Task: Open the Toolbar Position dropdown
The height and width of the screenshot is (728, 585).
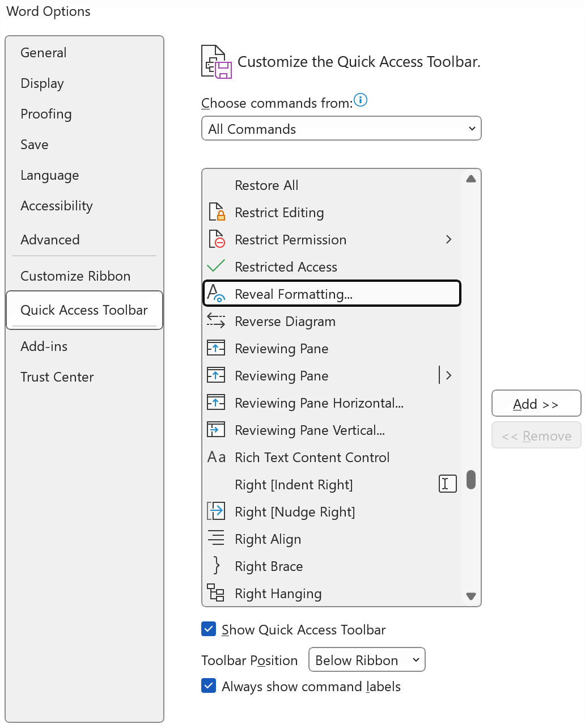Action: point(367,660)
